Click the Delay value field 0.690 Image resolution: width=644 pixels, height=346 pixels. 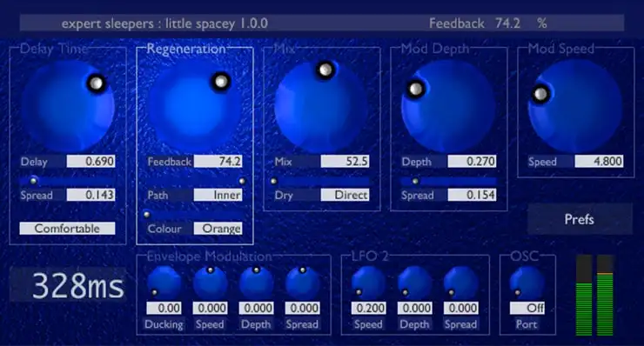[91, 162]
